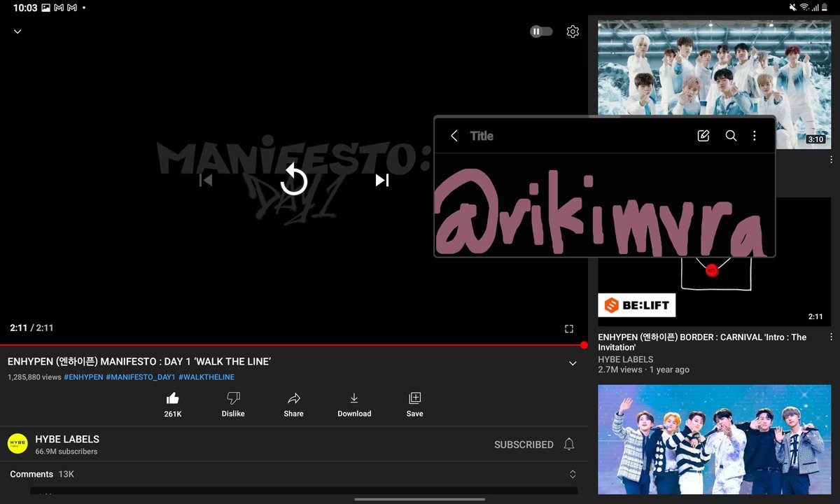840x504 pixels.
Task: Open the stage performance video thumbnail
Action: pyautogui.click(x=714, y=440)
